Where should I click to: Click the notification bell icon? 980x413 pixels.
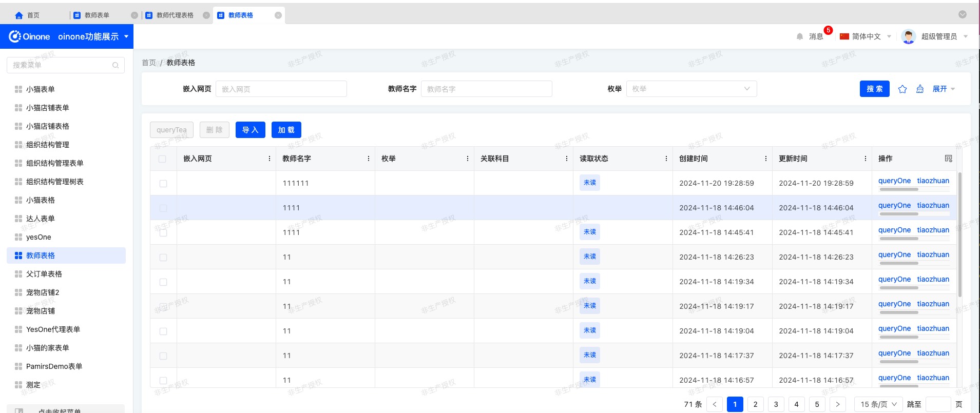(x=800, y=36)
